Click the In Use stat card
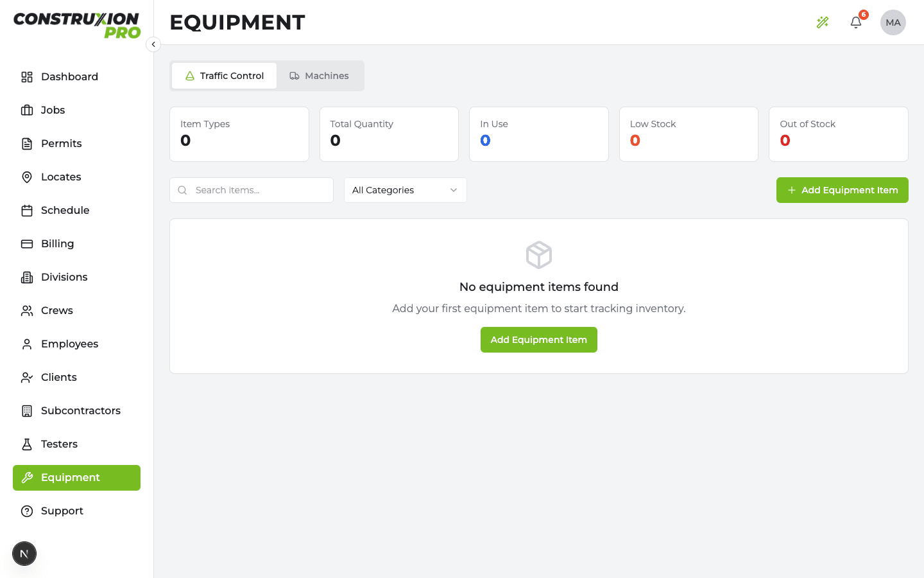The image size is (924, 578). pyautogui.click(x=539, y=134)
